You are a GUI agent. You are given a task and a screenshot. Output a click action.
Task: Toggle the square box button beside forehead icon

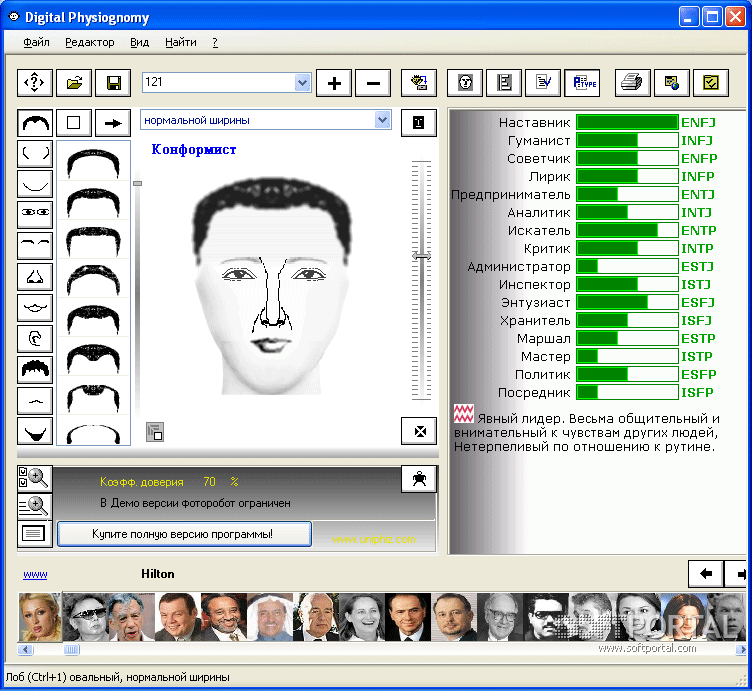(x=73, y=123)
